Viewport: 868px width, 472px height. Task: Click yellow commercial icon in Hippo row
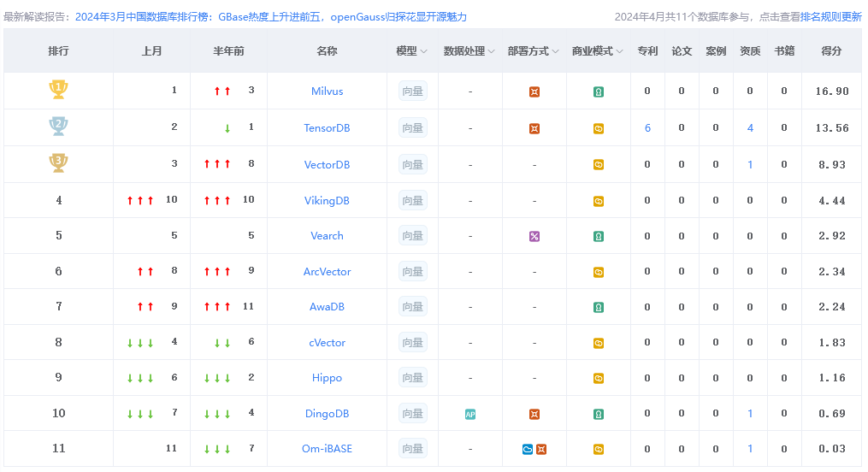coord(599,379)
